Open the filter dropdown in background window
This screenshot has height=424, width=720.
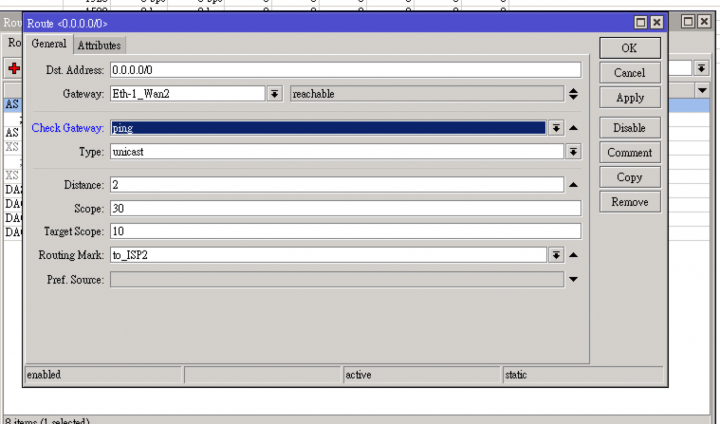(701, 68)
